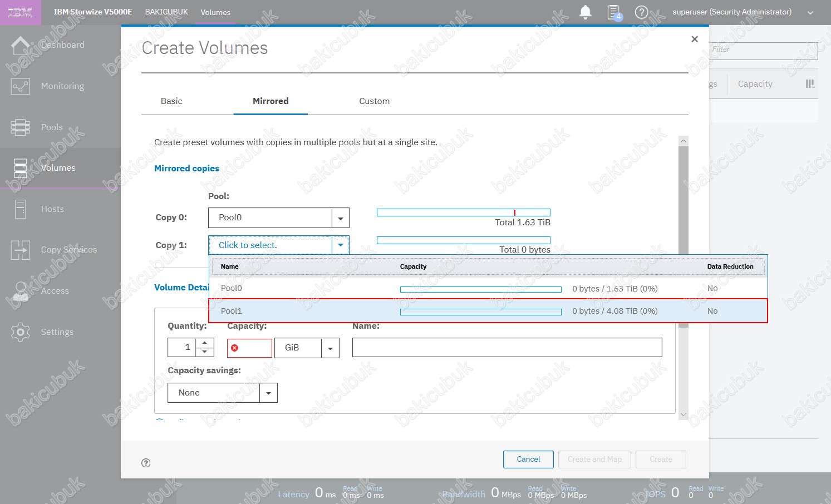Click the Cancel button
This screenshot has width=831, height=504.
tap(528, 459)
